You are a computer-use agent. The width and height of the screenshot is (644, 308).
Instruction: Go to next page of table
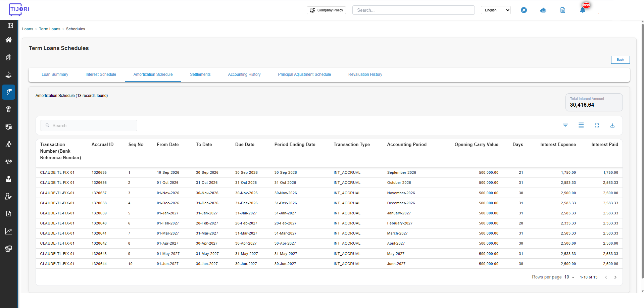tap(615, 277)
